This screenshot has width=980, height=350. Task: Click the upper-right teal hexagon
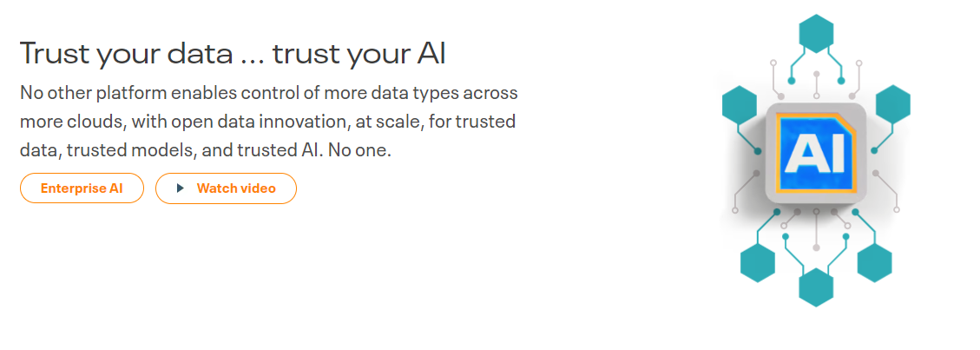click(x=893, y=103)
